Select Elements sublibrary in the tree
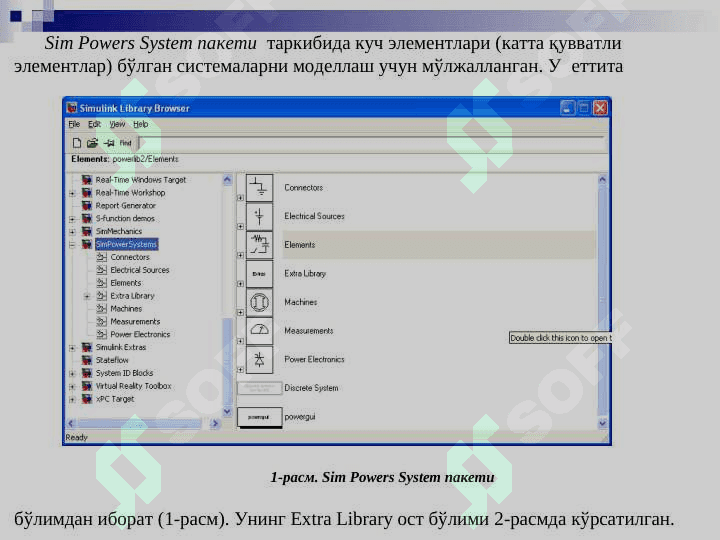The width and height of the screenshot is (720, 540). (125, 283)
